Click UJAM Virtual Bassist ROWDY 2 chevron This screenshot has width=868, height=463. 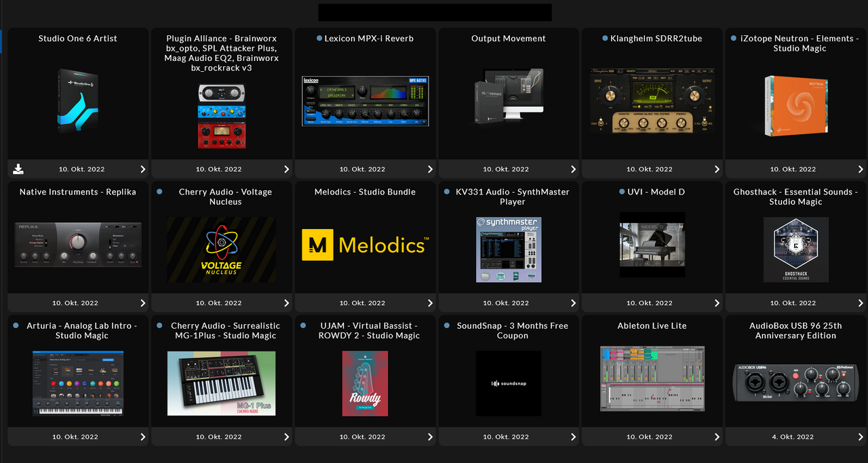[x=431, y=437]
